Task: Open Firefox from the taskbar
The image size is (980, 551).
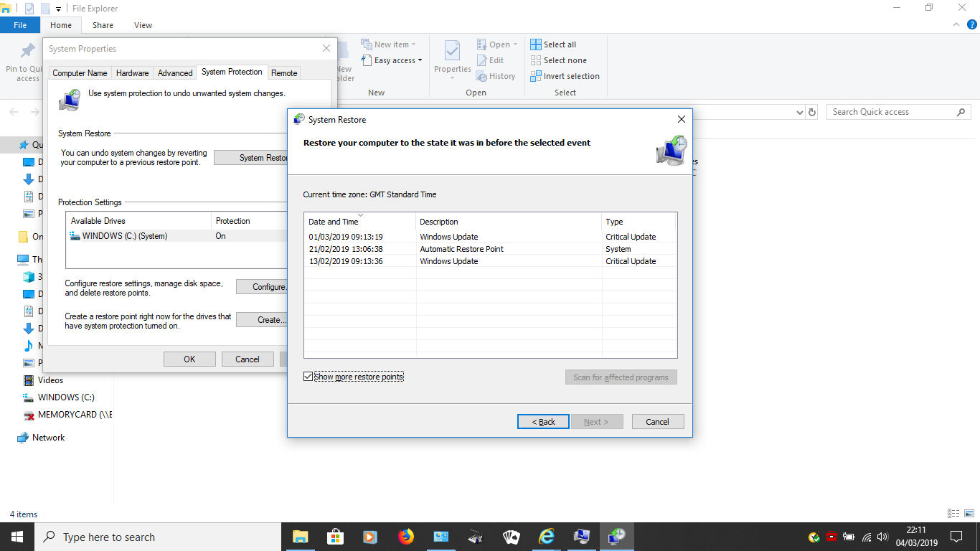Action: tap(406, 537)
